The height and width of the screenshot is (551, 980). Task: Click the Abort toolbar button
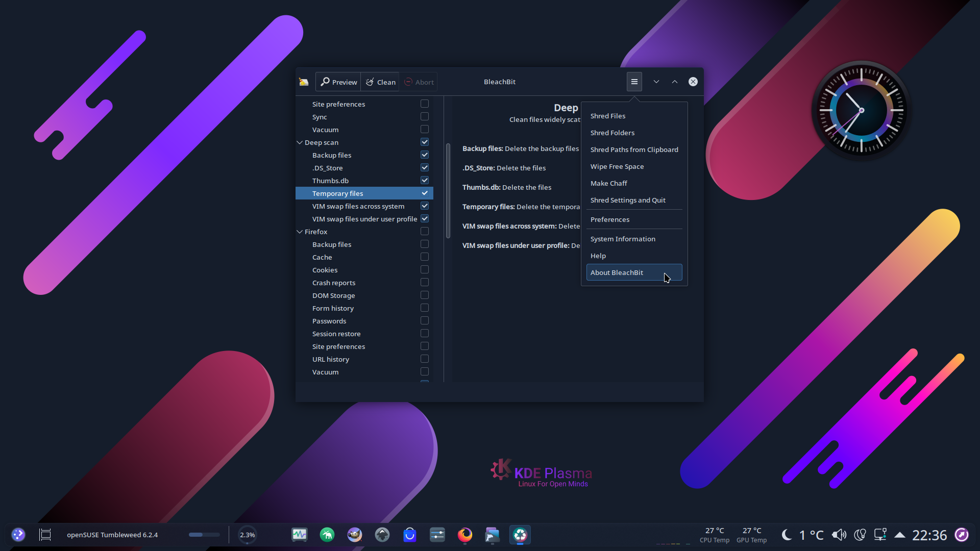tap(419, 82)
